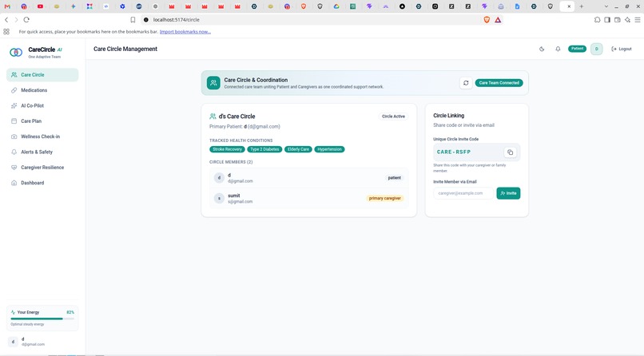Click the Care Circle & Coordination icon
Image resolution: width=644 pixels, height=356 pixels.
(x=213, y=83)
